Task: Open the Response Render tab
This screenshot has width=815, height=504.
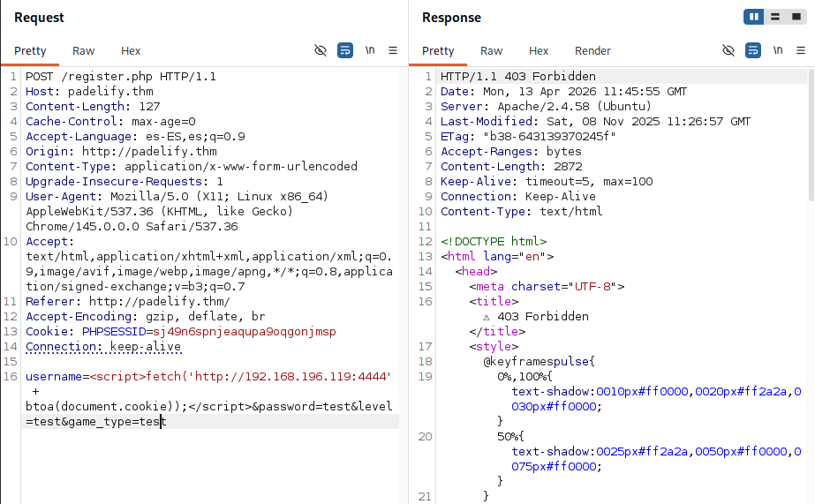Action: [x=592, y=51]
